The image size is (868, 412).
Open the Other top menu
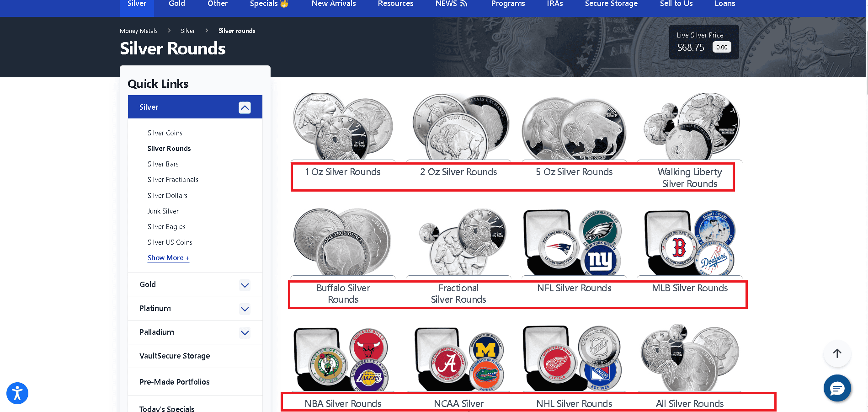[218, 4]
